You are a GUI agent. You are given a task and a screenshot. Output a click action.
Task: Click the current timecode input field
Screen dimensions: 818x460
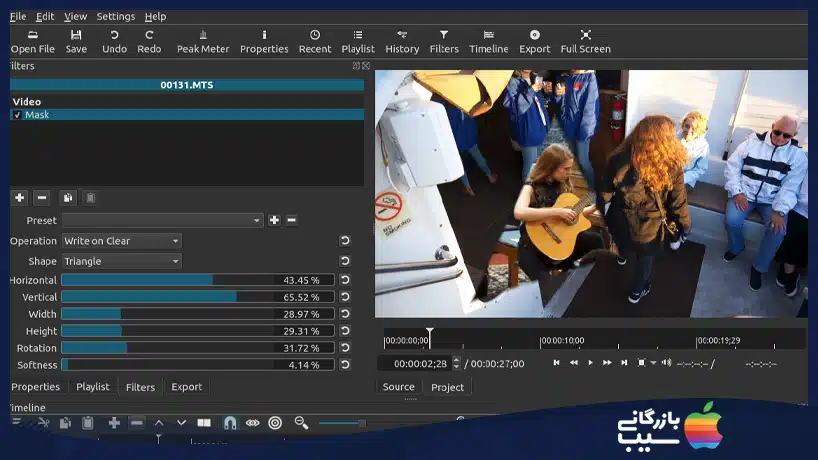tap(418, 364)
